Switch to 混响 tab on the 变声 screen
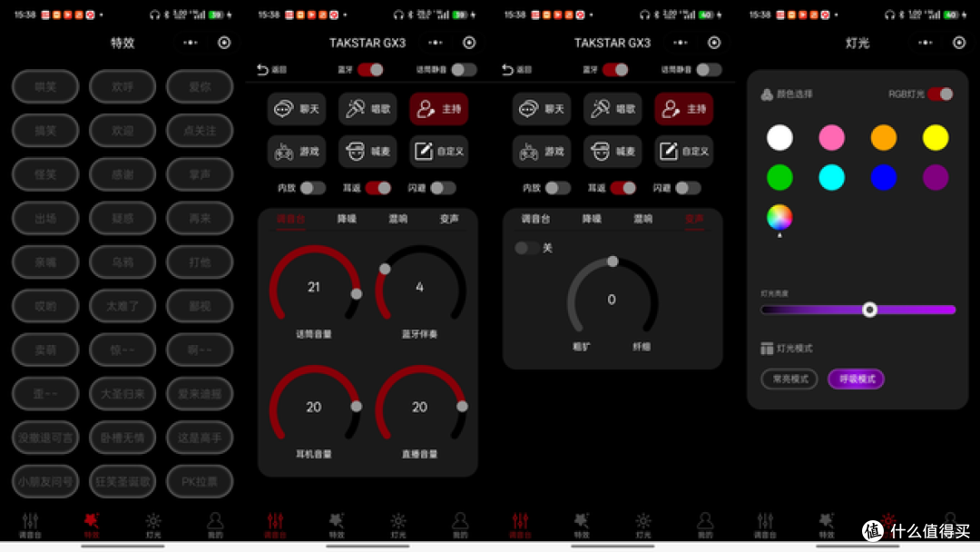 pos(643,220)
